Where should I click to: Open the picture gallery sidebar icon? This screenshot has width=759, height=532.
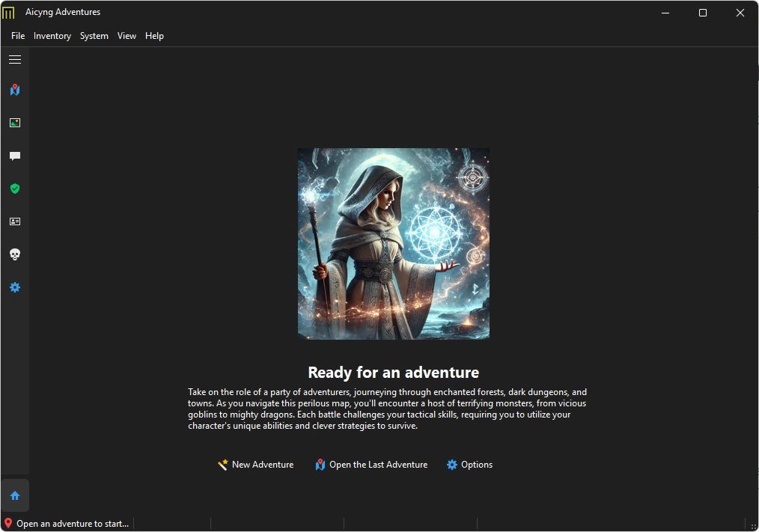click(x=15, y=123)
